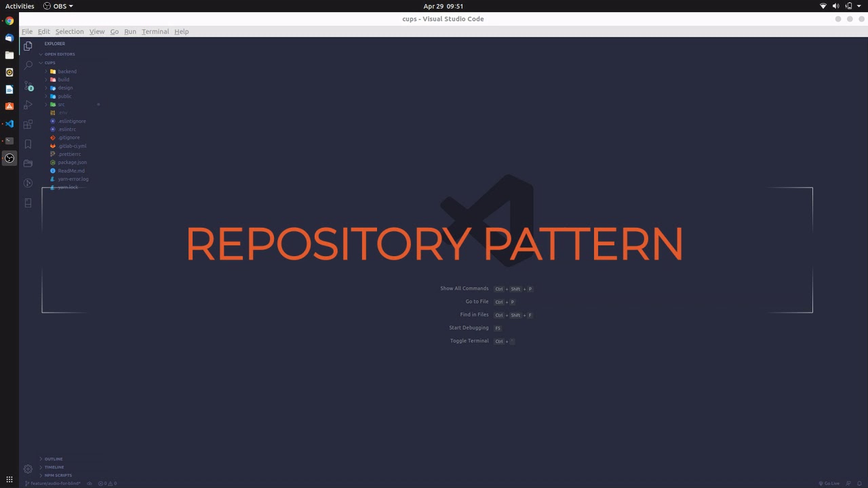Expand the public folder

pos(64,96)
